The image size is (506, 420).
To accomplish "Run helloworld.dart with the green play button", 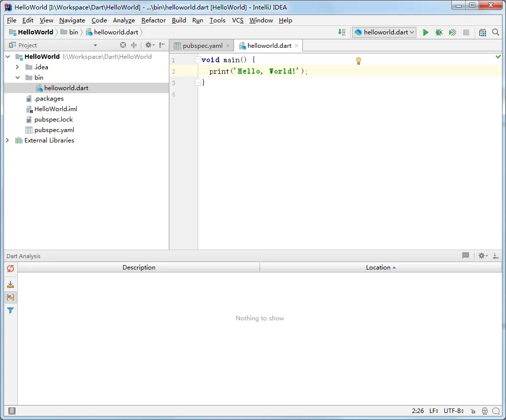I will click(x=426, y=32).
